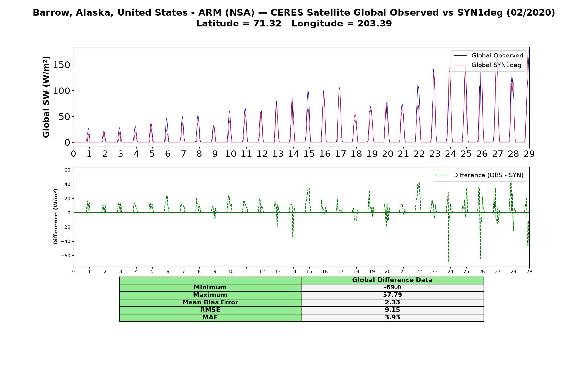The height and width of the screenshot is (392, 588).
Task: Click the Global Difference Data table header
Action: [392, 280]
